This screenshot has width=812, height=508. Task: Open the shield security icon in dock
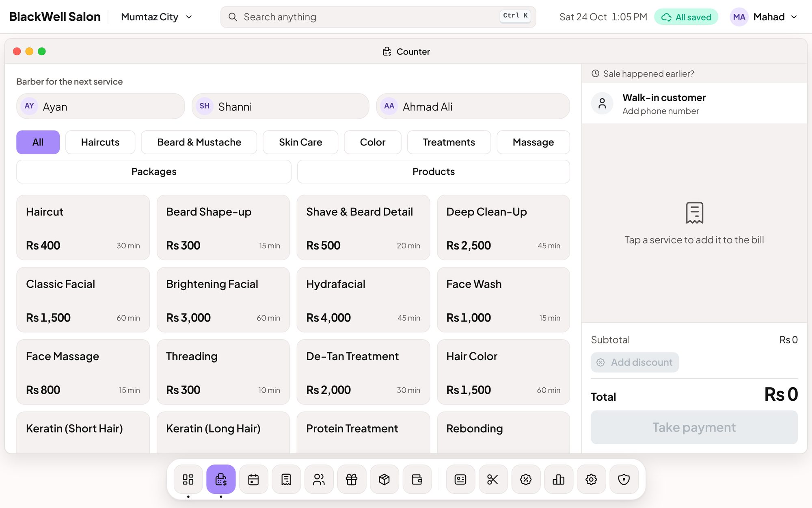[624, 479]
